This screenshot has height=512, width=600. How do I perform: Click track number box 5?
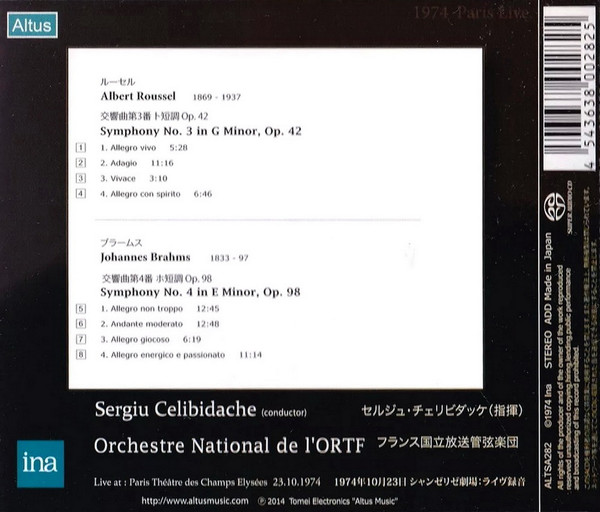pos(81,308)
